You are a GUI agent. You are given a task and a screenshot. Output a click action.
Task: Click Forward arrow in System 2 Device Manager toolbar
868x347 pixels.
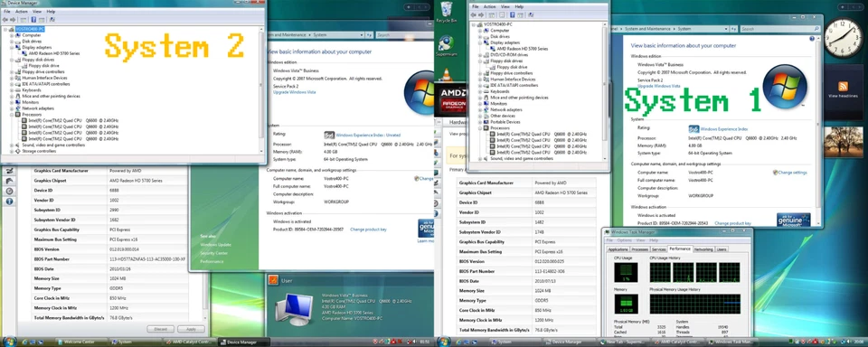[12, 19]
